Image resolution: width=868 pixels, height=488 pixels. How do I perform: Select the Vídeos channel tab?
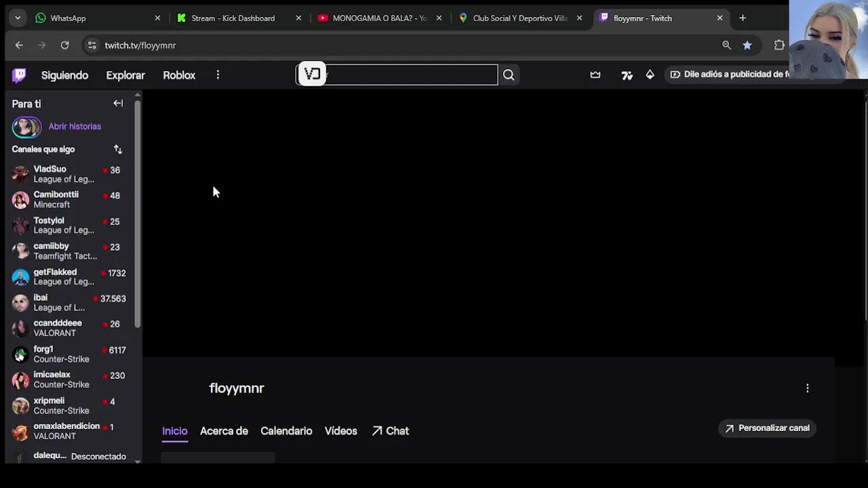(340, 431)
